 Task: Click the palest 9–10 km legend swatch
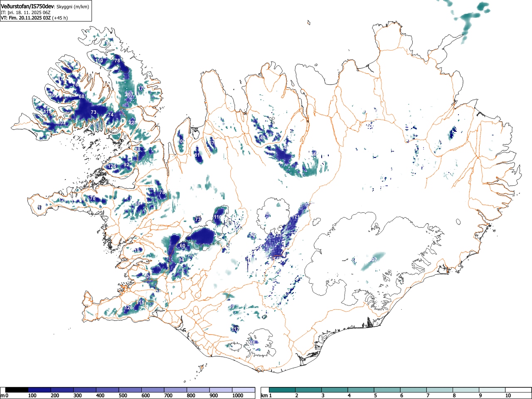point(493,390)
